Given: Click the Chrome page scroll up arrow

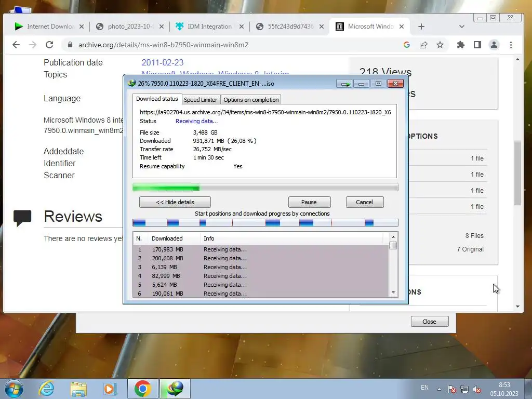Looking at the screenshot, I should pos(517,59).
